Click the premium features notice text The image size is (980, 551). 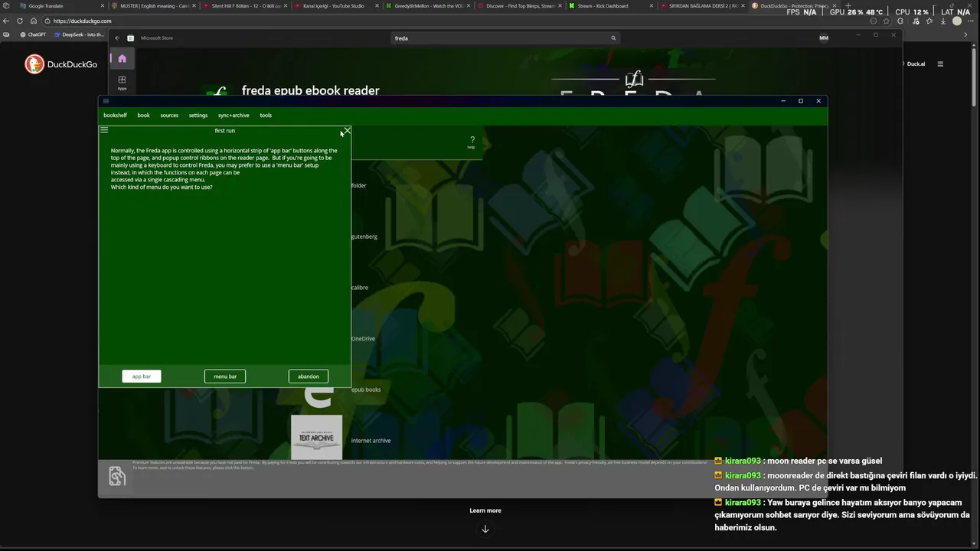[x=420, y=465]
